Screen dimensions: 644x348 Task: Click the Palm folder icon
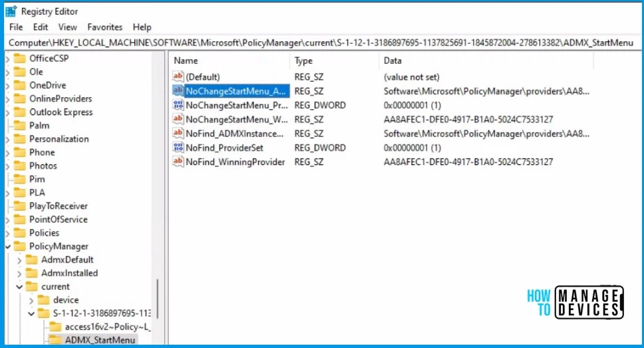coord(19,125)
